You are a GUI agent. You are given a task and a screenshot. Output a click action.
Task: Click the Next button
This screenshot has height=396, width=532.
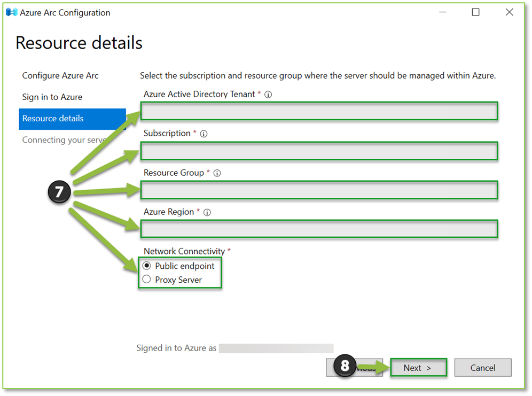point(419,368)
